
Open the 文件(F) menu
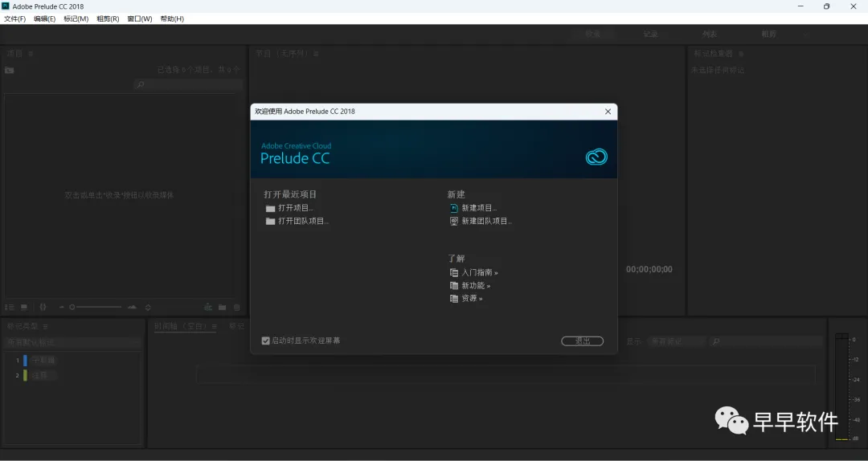(15, 18)
